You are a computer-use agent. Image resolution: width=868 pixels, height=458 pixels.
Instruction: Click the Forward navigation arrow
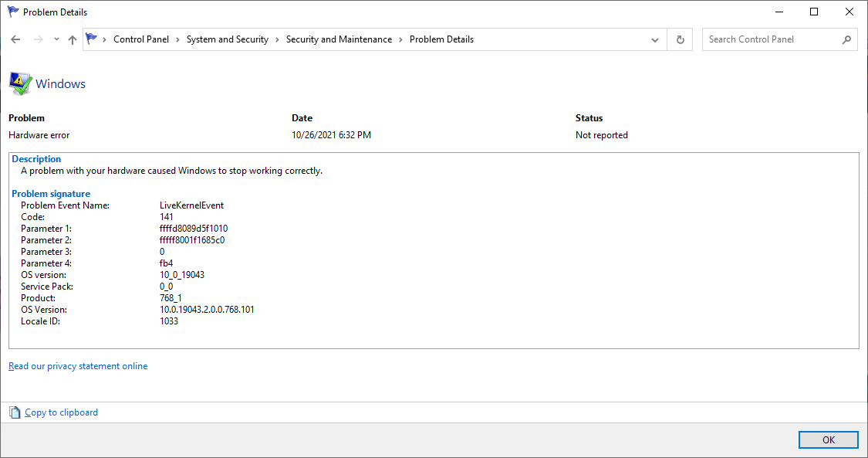pos(38,39)
